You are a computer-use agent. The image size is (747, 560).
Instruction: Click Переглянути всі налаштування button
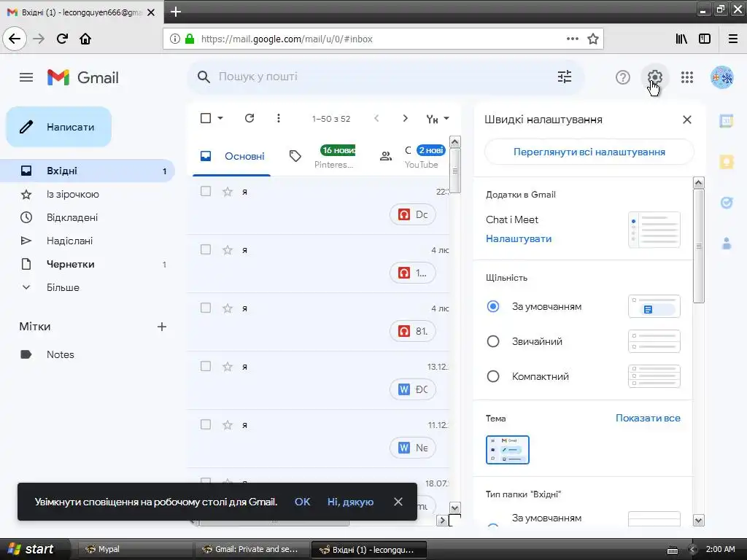click(589, 152)
